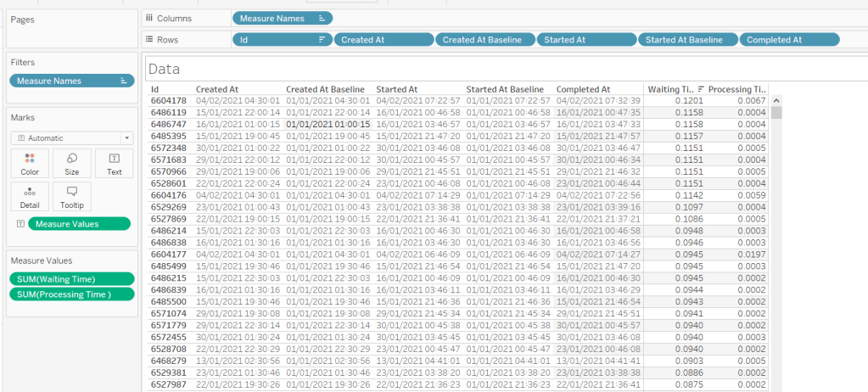This screenshot has height=392, width=868.
Task: Click text icon beside Measure Values pill
Action: click(x=20, y=224)
